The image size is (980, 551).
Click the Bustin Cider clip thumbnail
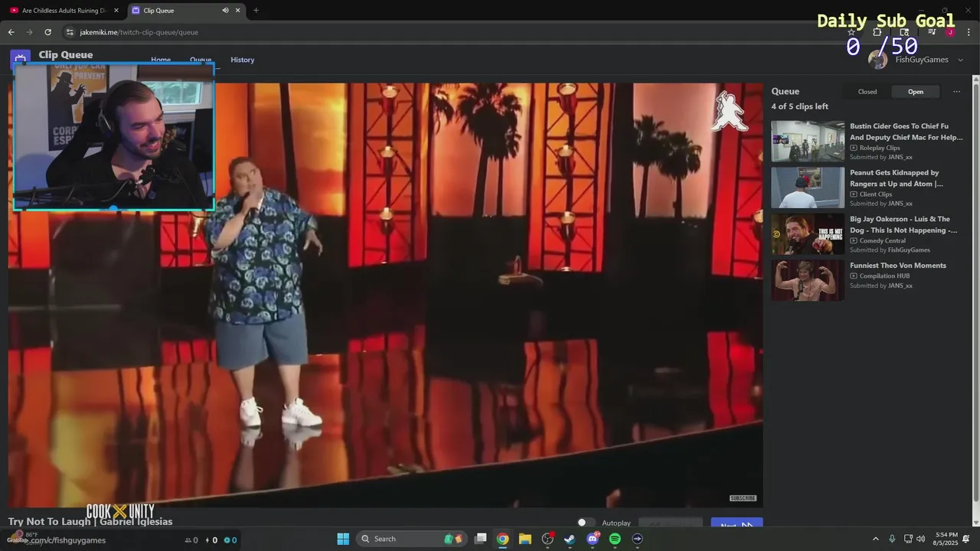[x=808, y=141]
